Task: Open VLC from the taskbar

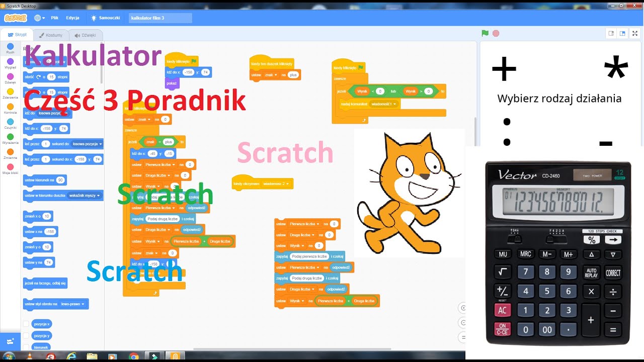Action: point(29,356)
